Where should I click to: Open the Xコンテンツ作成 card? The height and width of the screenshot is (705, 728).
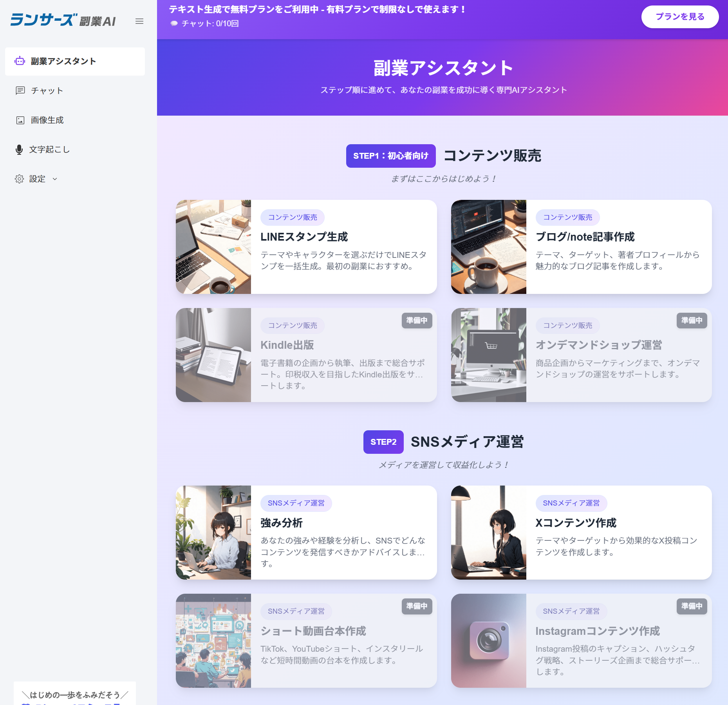click(x=576, y=523)
